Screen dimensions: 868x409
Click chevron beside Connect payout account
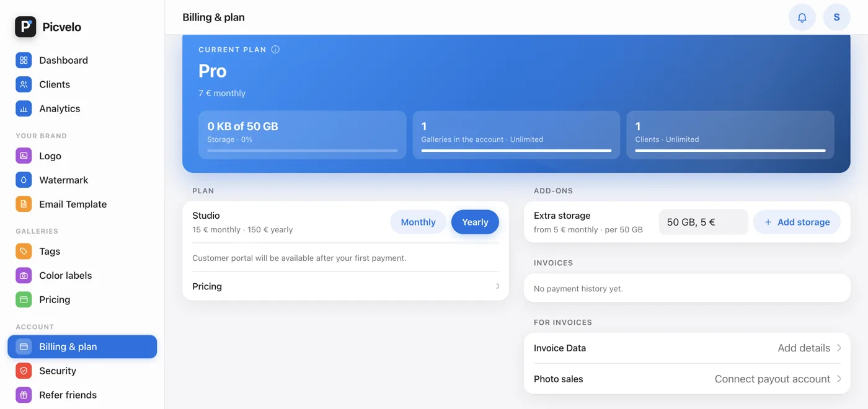(839, 379)
